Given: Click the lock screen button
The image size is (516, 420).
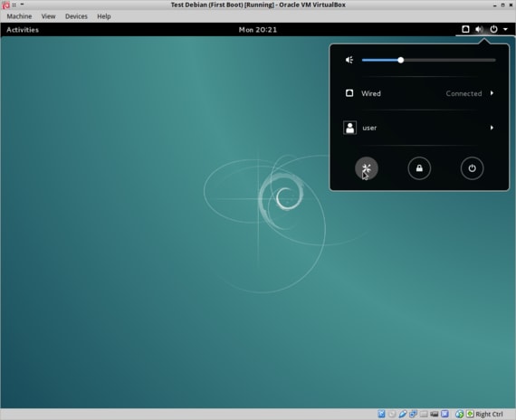Looking at the screenshot, I should click(x=419, y=168).
